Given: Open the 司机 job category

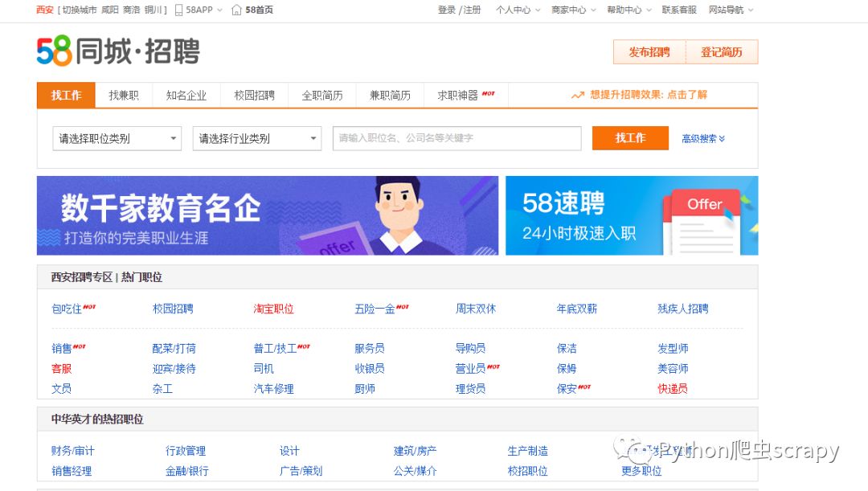Looking at the screenshot, I should tap(264, 369).
